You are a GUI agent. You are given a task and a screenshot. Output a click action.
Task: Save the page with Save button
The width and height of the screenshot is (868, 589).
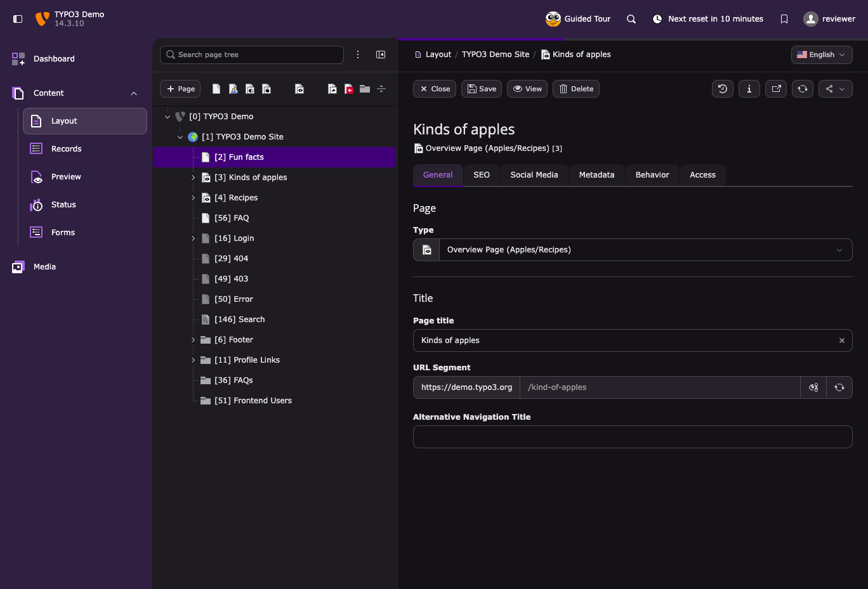tap(482, 89)
